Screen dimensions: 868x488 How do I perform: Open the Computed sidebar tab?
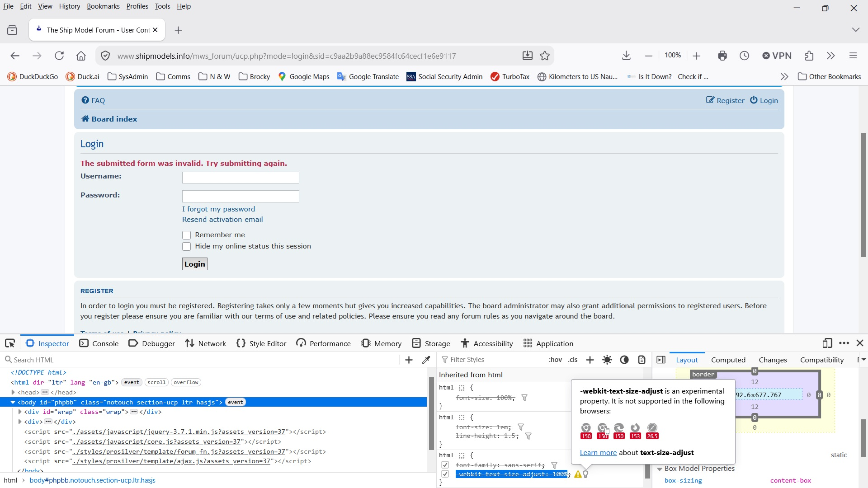coord(728,360)
